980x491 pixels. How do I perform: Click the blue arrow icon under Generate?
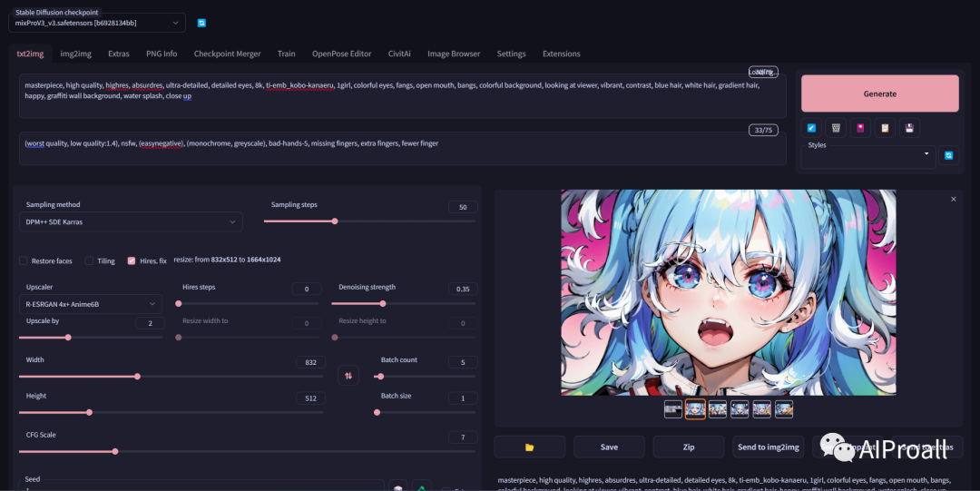click(x=811, y=128)
